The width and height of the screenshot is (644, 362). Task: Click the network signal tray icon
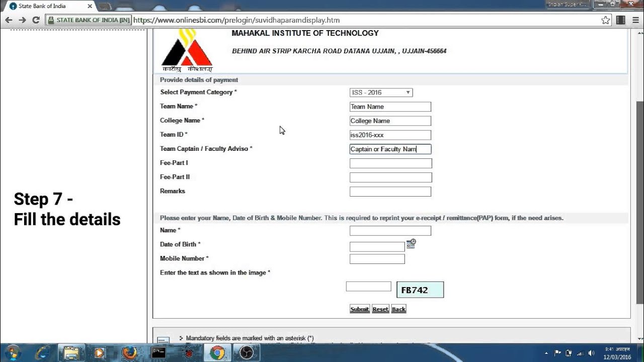(580, 353)
